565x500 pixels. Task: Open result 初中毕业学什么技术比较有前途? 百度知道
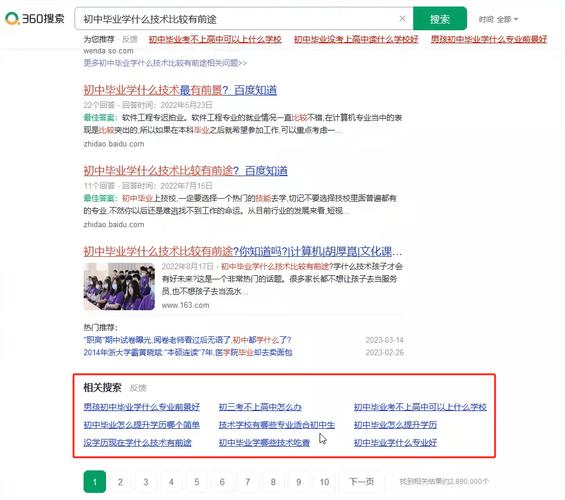(x=186, y=171)
